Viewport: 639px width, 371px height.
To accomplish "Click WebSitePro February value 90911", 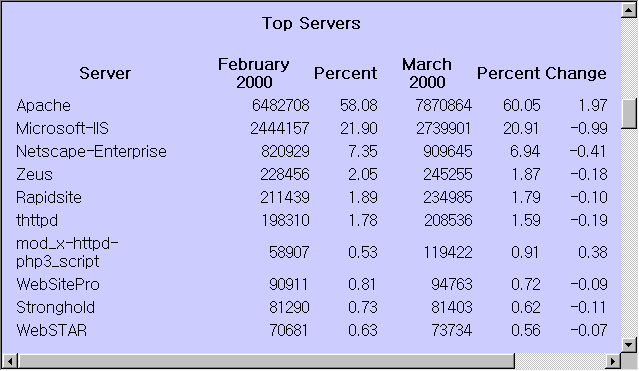I will click(289, 284).
